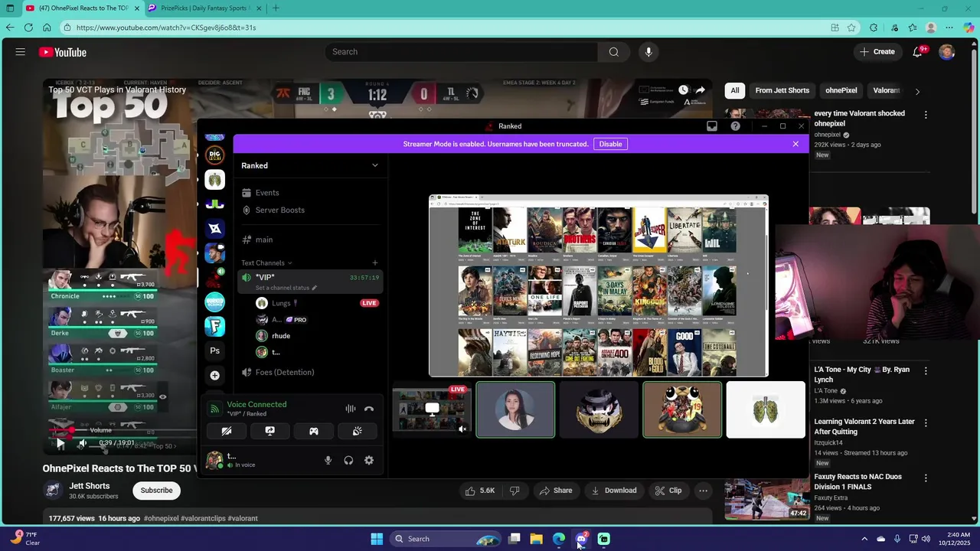Open Windows Start menu
980x551 pixels.
click(377, 539)
